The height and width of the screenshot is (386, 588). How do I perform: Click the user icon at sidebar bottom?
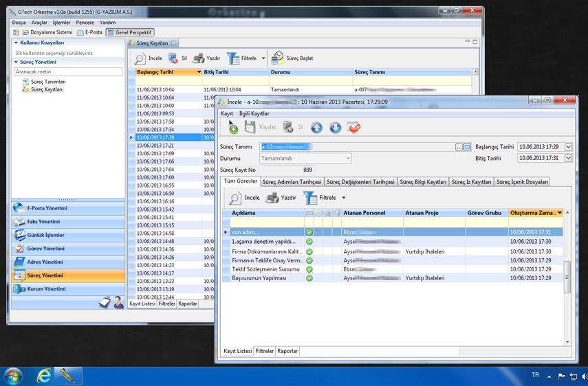pos(118,302)
